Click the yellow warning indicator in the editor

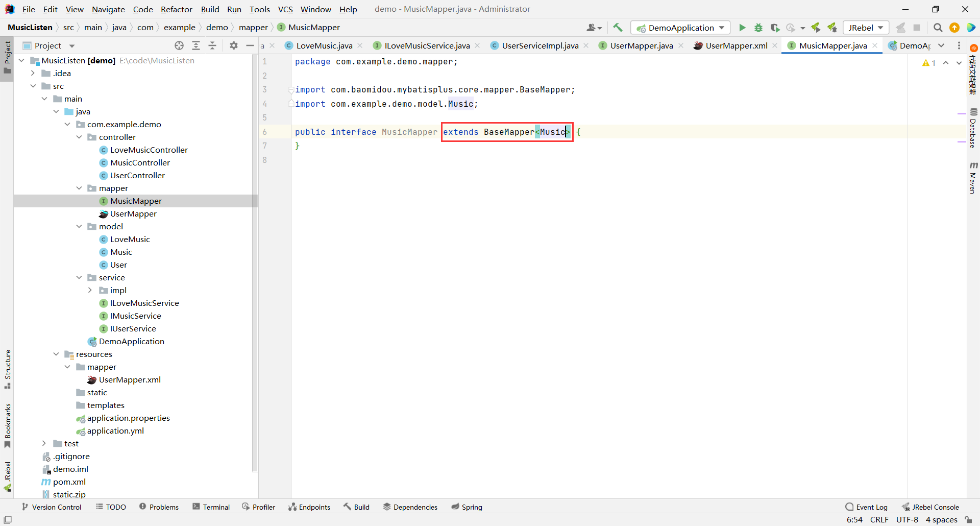click(928, 63)
